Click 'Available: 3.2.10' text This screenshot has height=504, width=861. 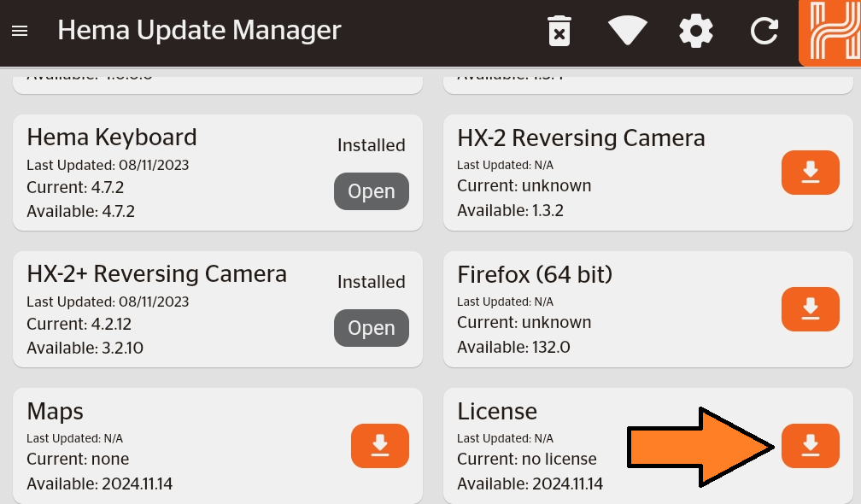[x=85, y=348]
